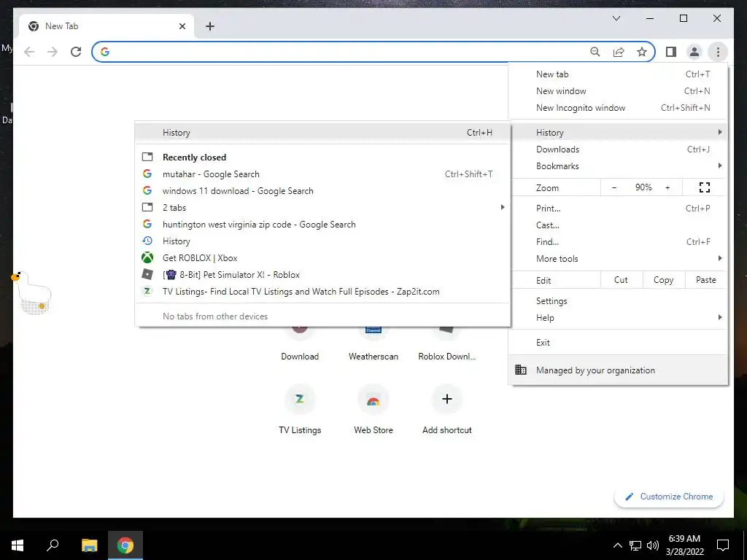Open Web Store shortcut tile
The height and width of the screenshot is (560, 747).
click(373, 410)
